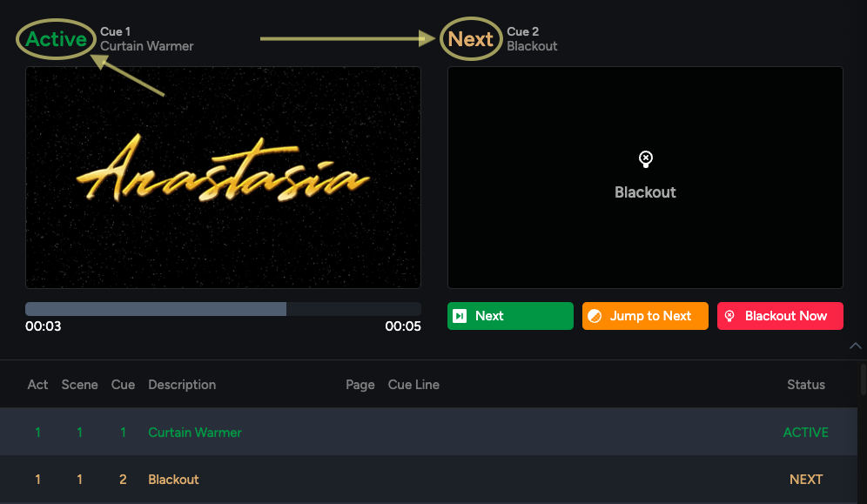Click the icon inside Jump to Next button
867x504 pixels.
pos(595,316)
